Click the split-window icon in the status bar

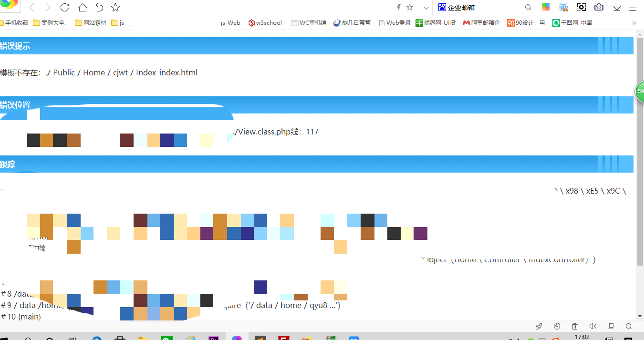pos(611,326)
